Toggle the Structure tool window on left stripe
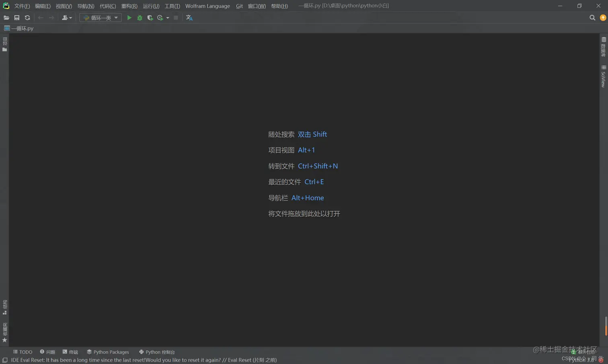Viewport: 608px width, 364px height. click(x=4, y=307)
